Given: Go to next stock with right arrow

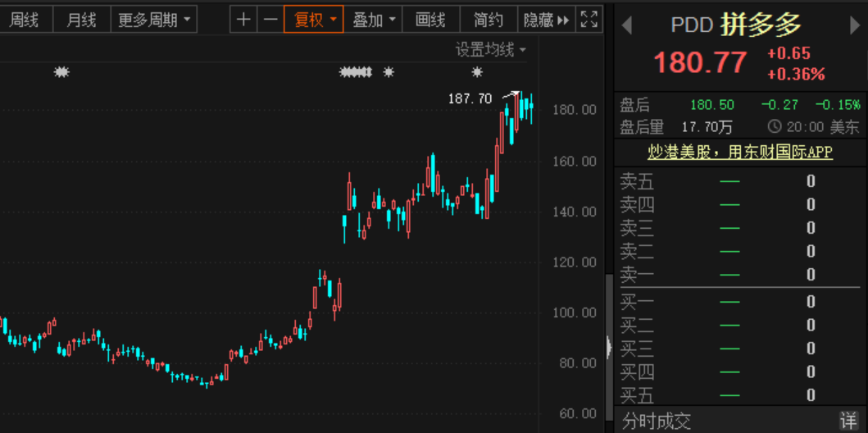Looking at the screenshot, I should (x=855, y=25).
